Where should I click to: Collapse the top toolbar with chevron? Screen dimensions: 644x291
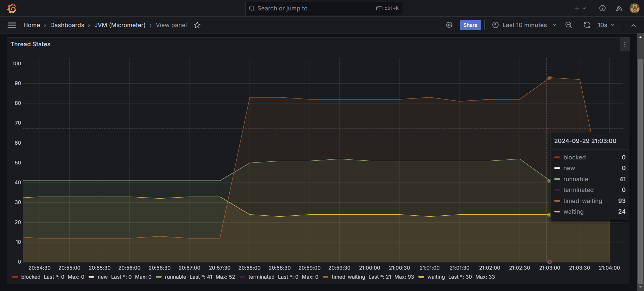(x=634, y=25)
